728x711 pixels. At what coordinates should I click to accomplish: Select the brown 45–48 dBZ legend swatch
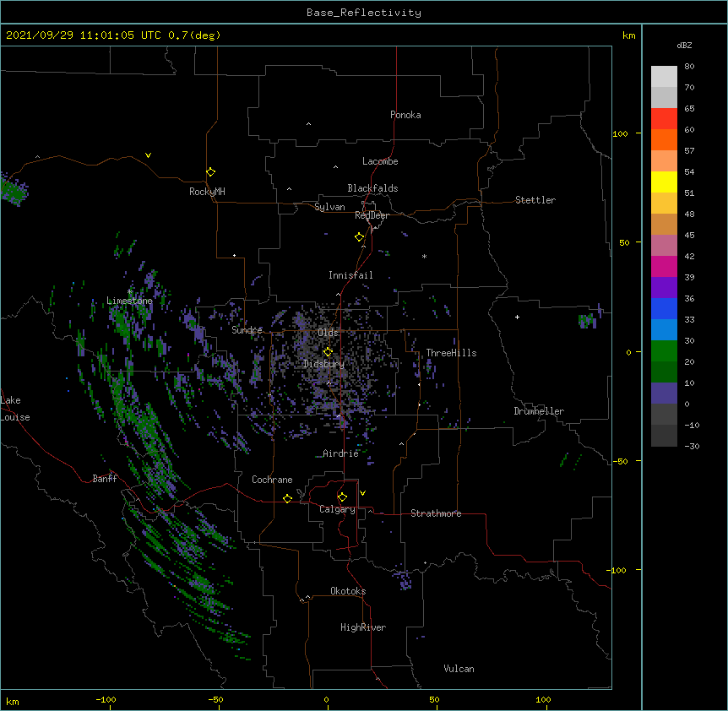coord(664,224)
